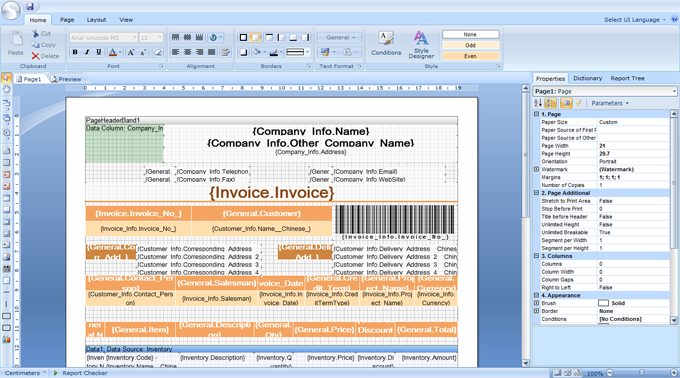Open the General text format dropdown

pos(340,38)
